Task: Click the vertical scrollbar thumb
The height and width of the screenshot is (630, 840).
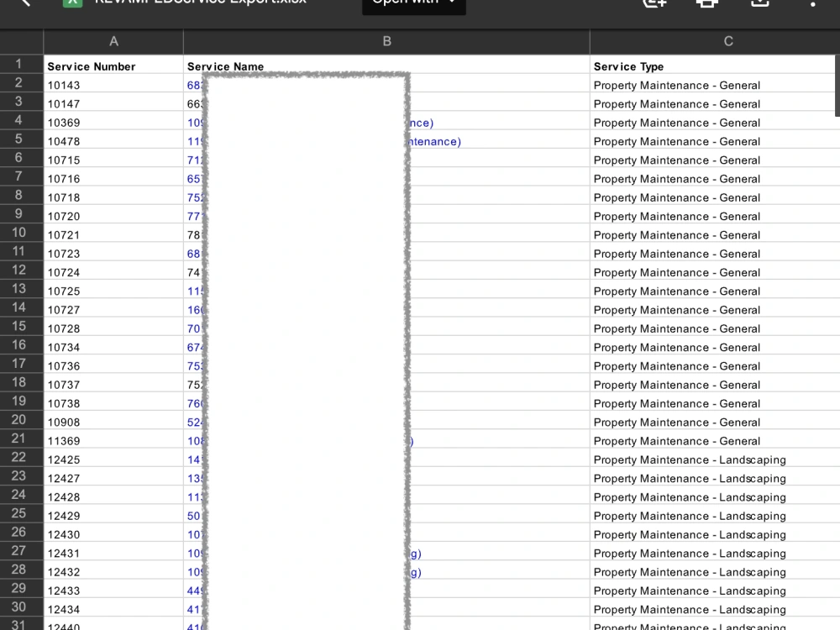Action: pyautogui.click(x=837, y=84)
